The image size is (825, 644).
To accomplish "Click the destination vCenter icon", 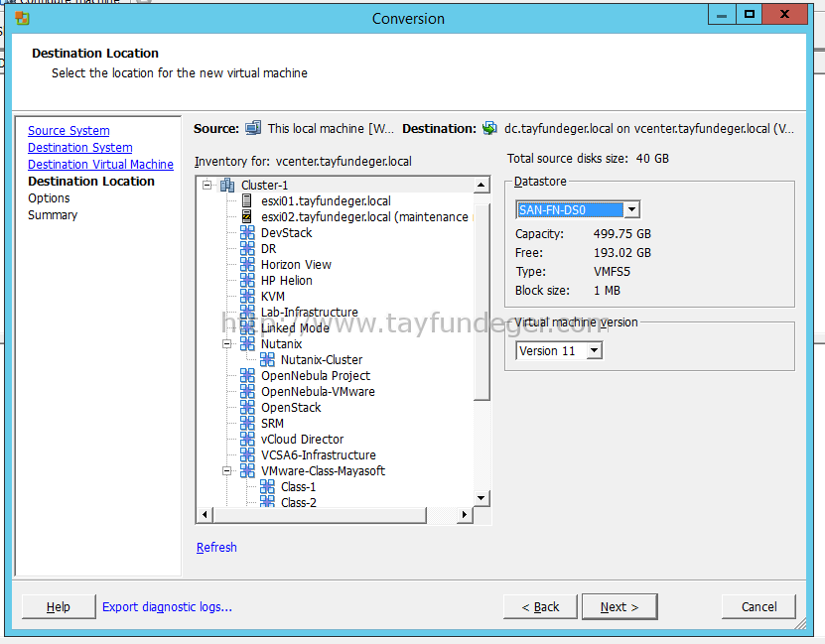I will click(489, 128).
